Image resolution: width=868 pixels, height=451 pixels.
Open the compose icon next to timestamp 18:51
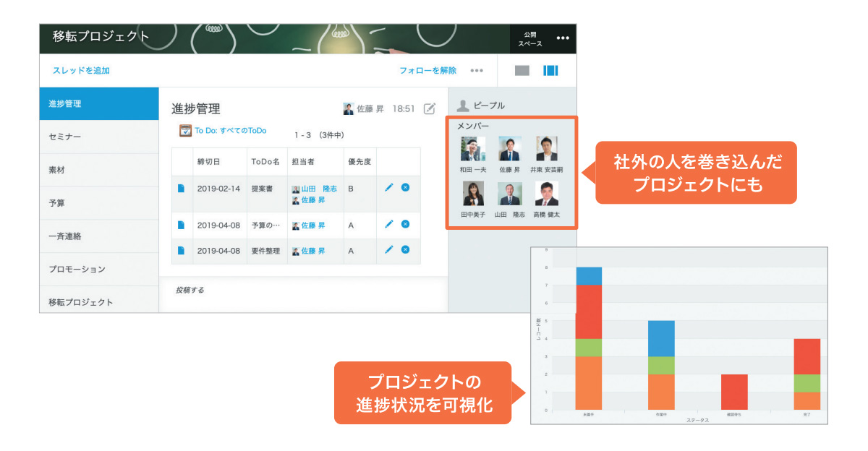(430, 108)
